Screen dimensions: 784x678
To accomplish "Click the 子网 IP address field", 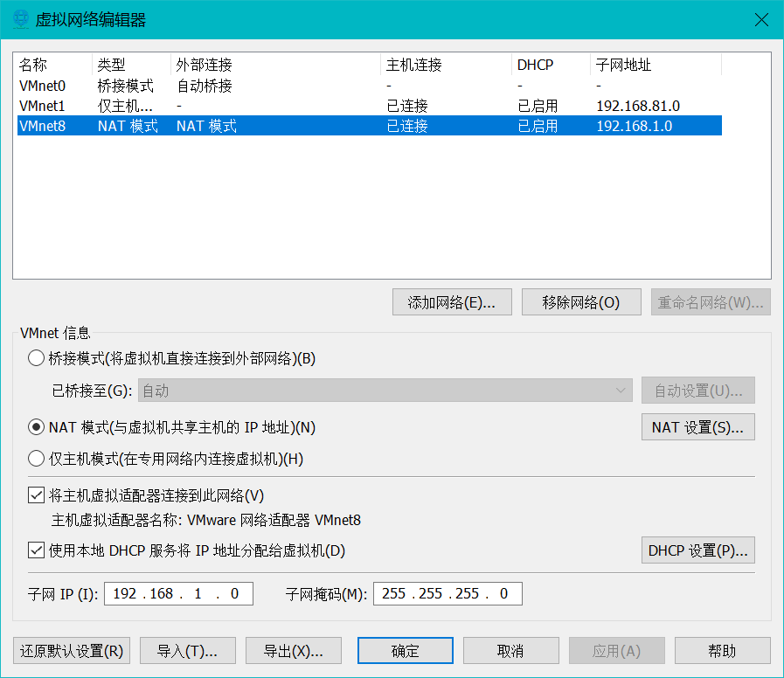I will click(178, 593).
